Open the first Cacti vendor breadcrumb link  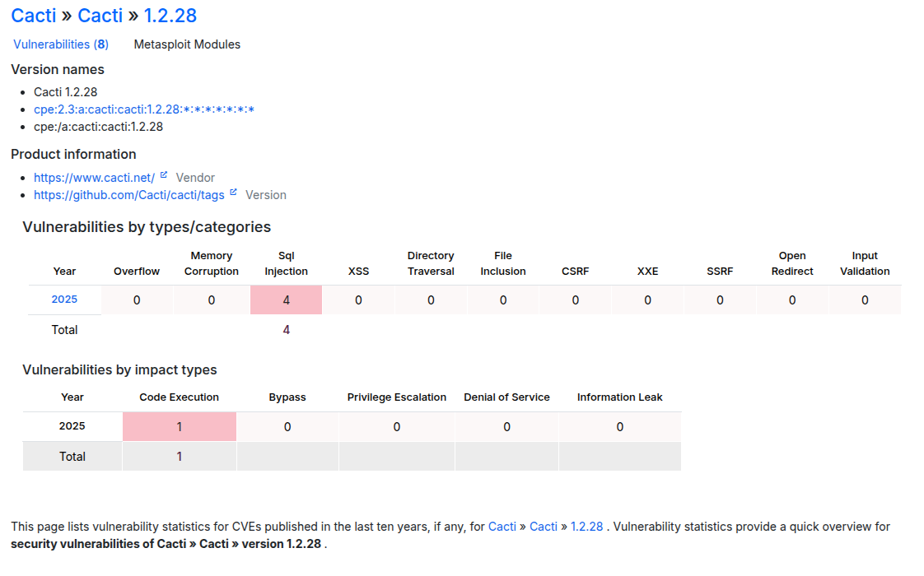[x=34, y=16]
